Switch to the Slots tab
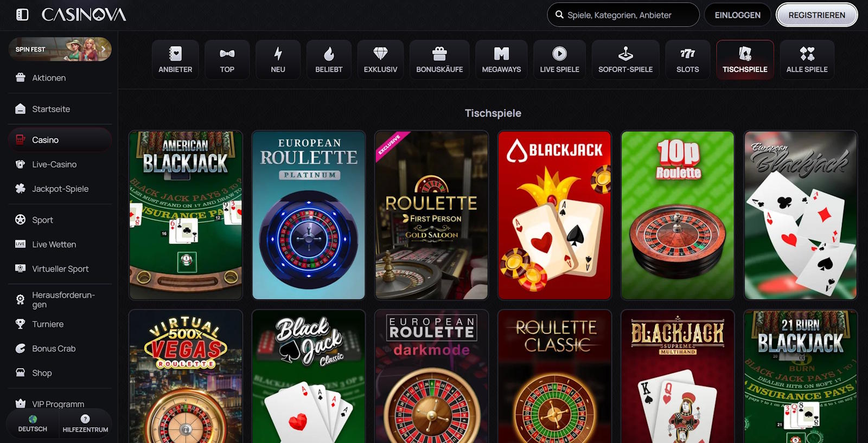This screenshot has width=868, height=443. [x=687, y=60]
